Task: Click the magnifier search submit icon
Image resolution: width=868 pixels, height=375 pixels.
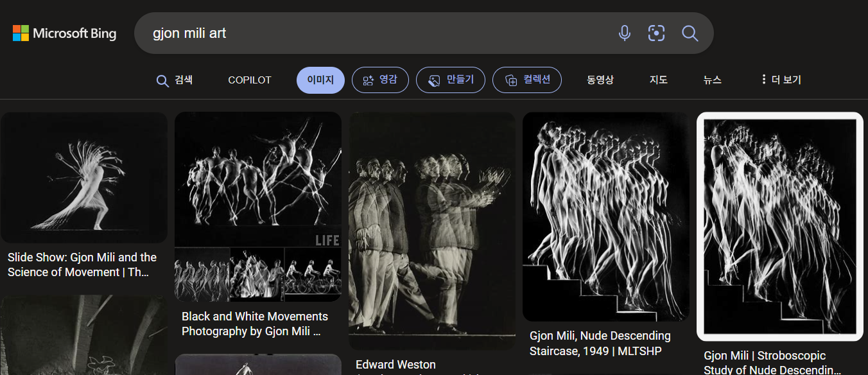Action: click(690, 33)
